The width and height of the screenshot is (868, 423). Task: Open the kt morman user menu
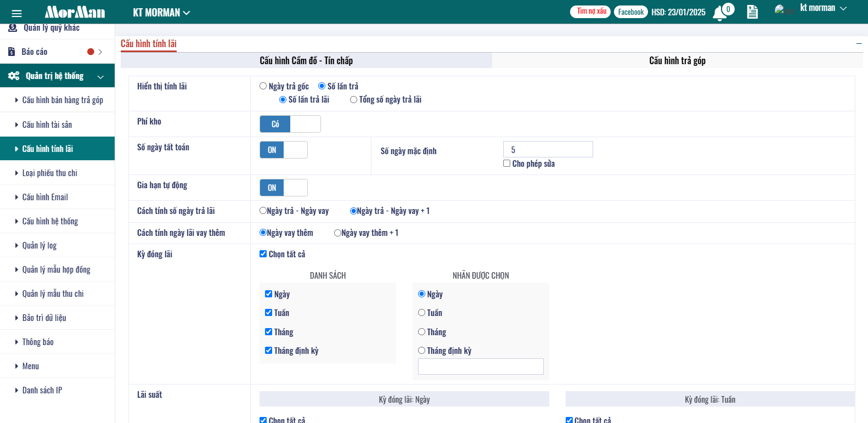click(823, 8)
